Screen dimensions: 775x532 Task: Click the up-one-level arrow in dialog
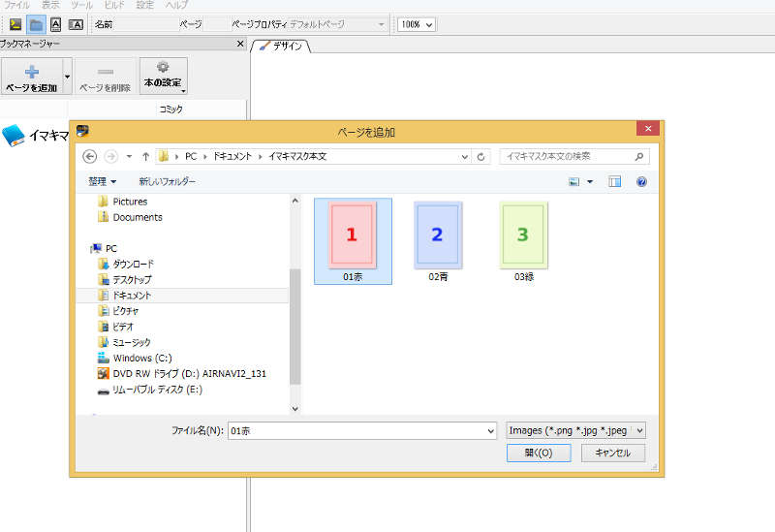(145, 157)
